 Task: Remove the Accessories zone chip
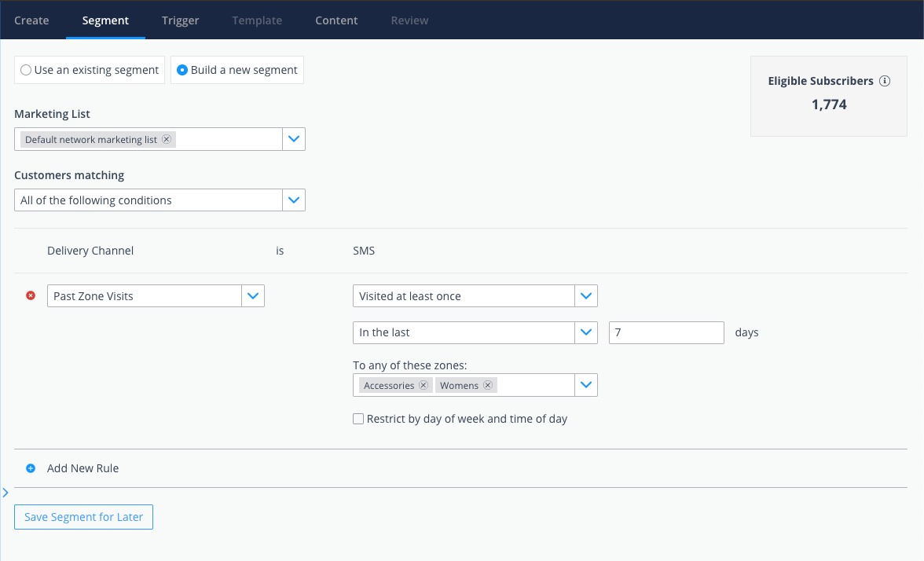point(423,385)
